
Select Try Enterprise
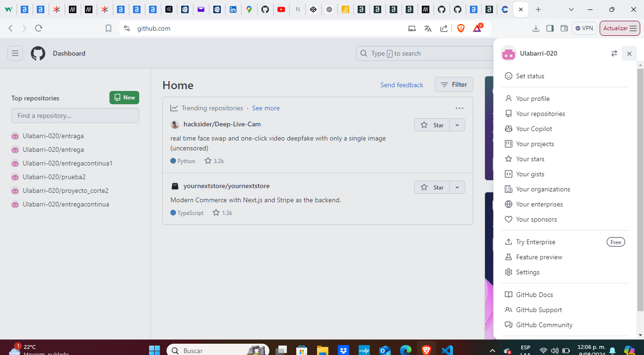tap(565, 242)
